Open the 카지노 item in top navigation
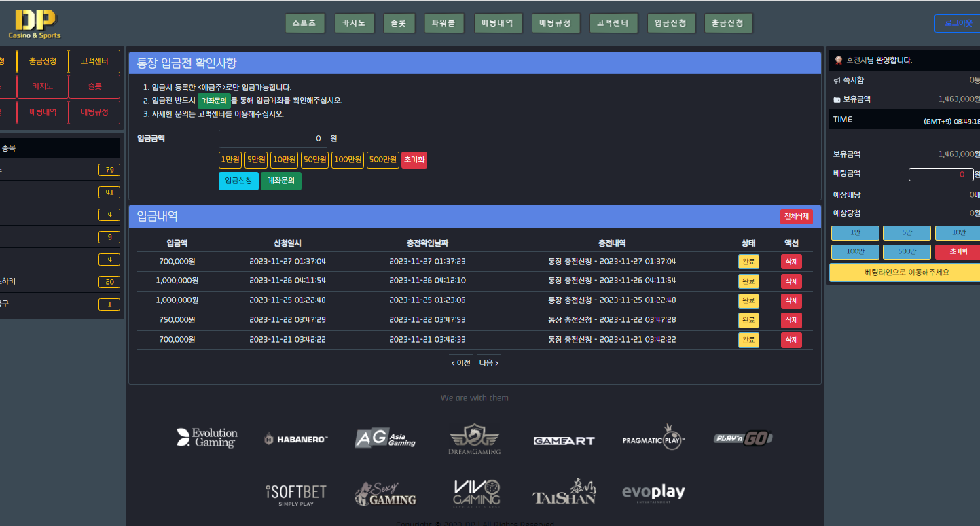Viewport: 980px width, 526px height. pyautogui.click(x=354, y=23)
